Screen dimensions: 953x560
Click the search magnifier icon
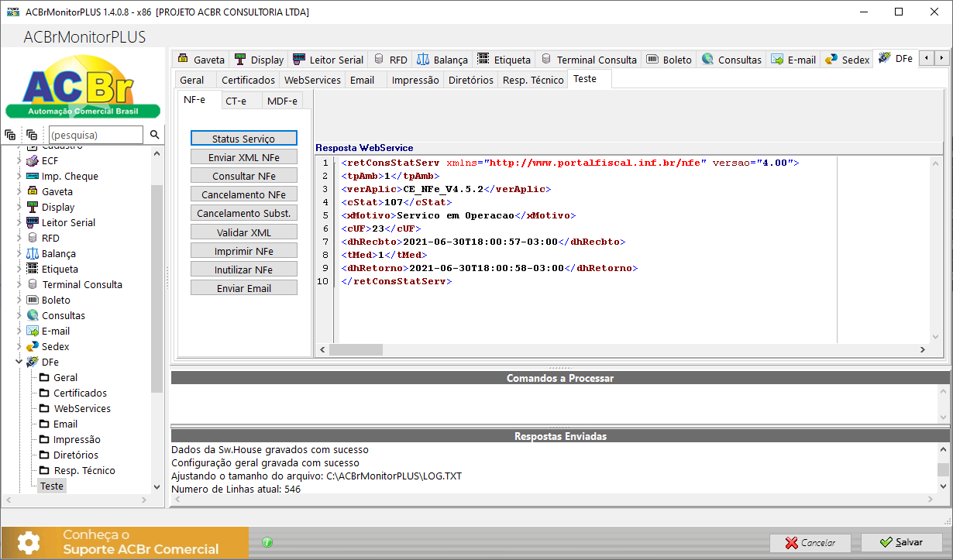(155, 135)
